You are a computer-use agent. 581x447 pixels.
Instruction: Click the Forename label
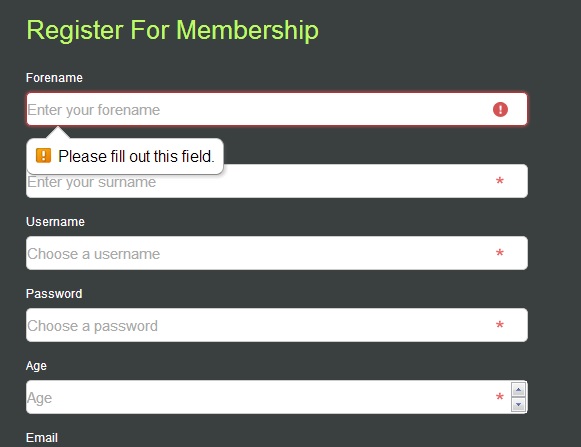pyautogui.click(x=54, y=78)
